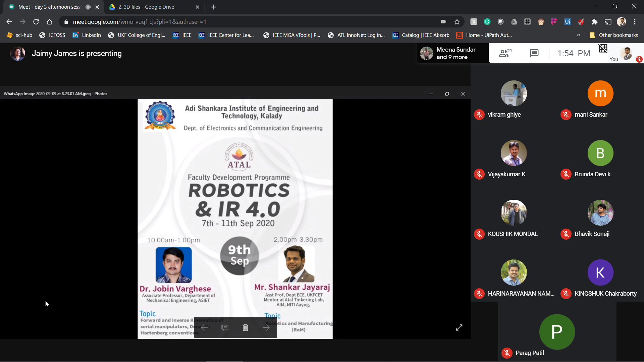This screenshot has height=362, width=644.
Task: Open Catalog | IEEE Absorb bookmark
Action: pos(421,35)
